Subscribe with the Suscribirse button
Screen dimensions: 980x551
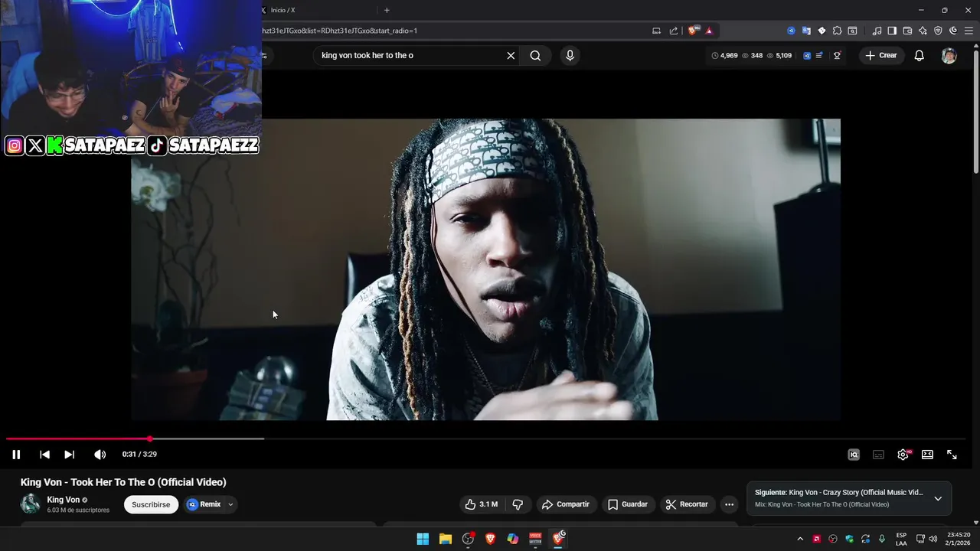(151, 504)
